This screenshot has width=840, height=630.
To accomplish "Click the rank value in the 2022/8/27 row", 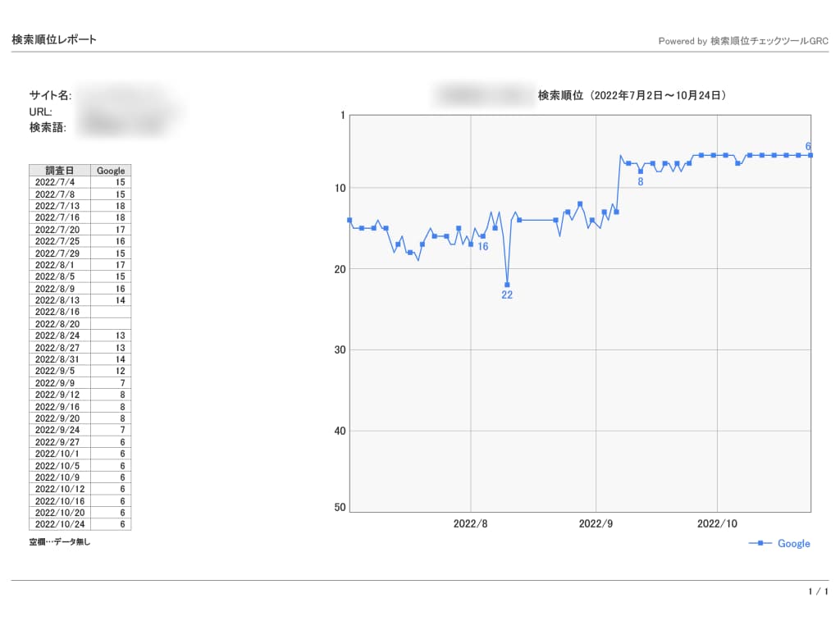I will coord(120,348).
